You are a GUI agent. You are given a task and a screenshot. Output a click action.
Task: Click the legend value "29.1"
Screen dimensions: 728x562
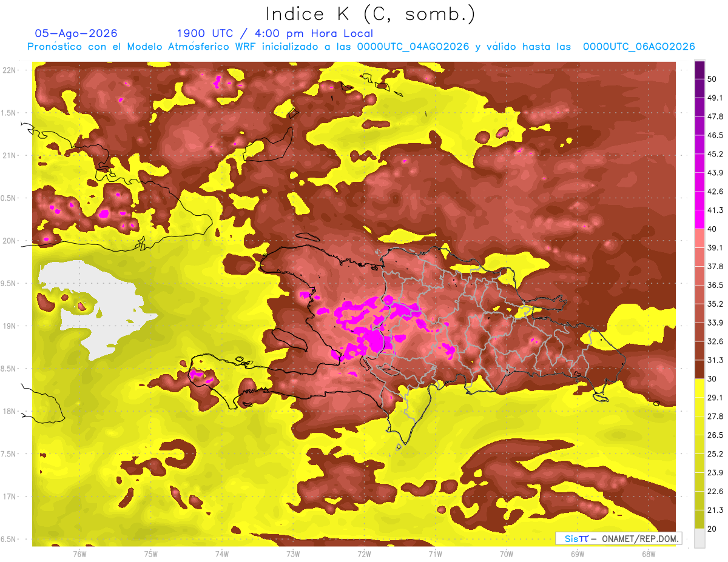(715, 398)
